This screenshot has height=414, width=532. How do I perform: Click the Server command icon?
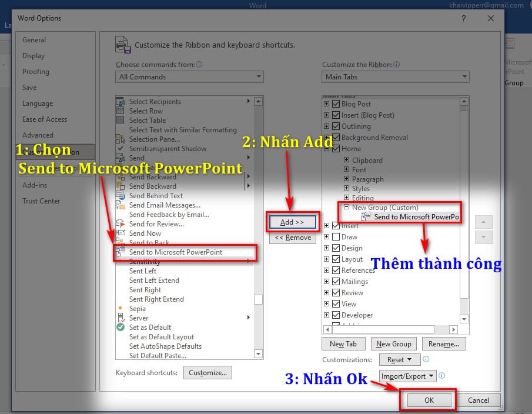(x=122, y=318)
